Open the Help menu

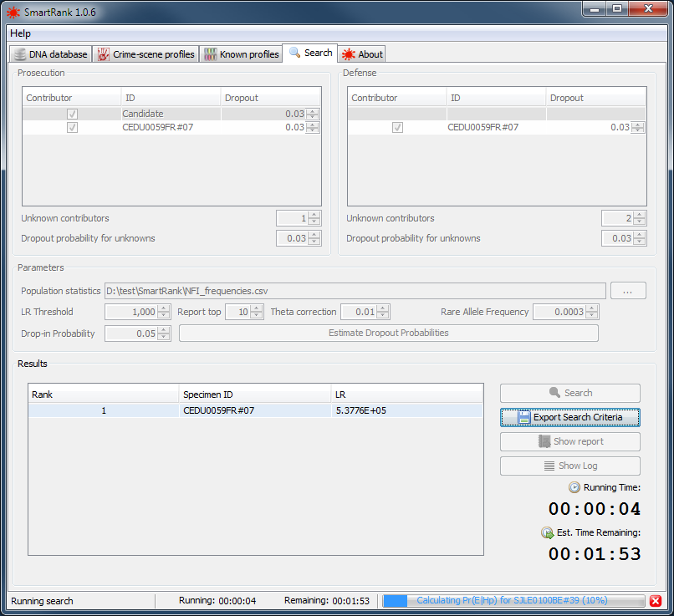tap(21, 33)
